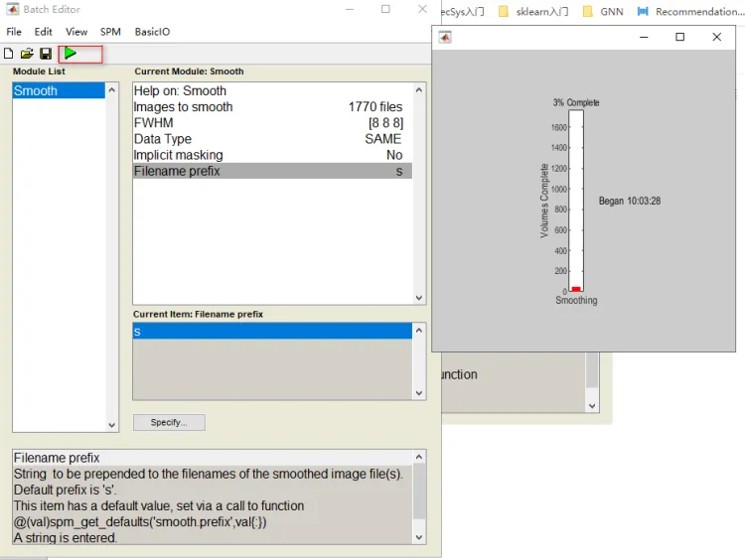Click the Load Batch open folder icon
The height and width of the screenshot is (560, 745).
pos(27,53)
